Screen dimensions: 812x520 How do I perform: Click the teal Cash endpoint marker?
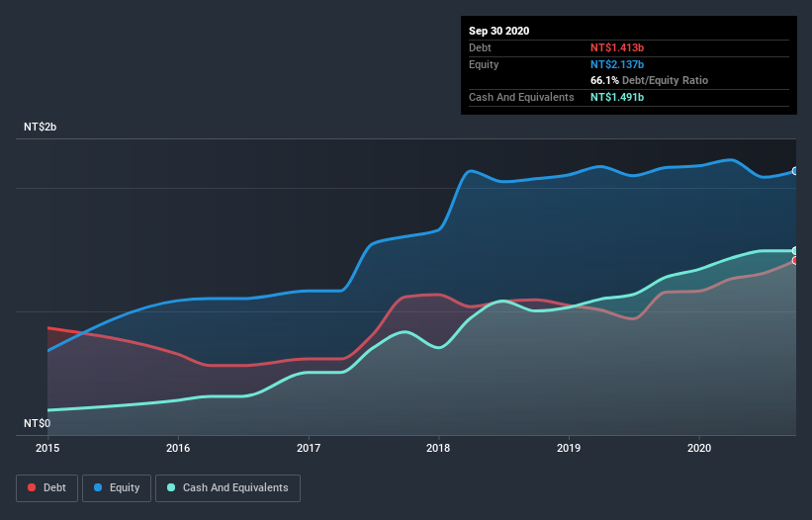tap(795, 250)
